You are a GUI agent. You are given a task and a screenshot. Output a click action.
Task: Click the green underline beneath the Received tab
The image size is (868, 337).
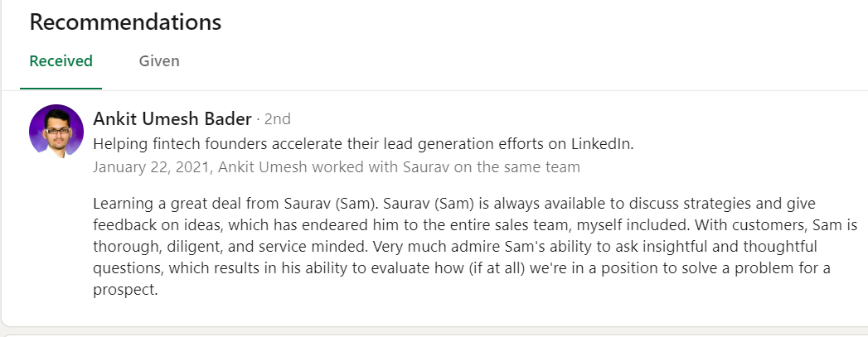click(61, 87)
